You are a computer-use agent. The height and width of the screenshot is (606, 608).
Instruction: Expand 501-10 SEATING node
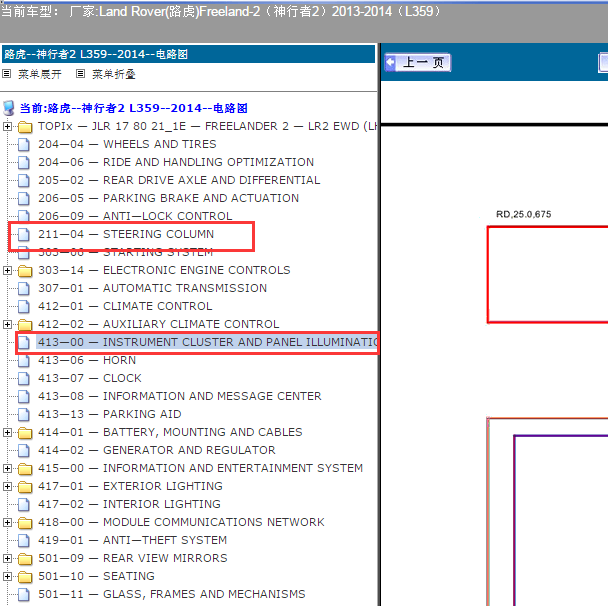(7, 576)
